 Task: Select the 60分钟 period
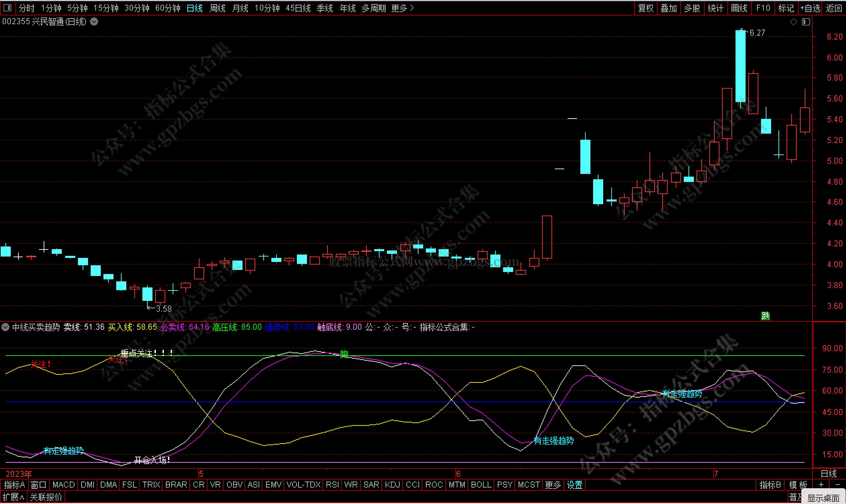[168, 8]
